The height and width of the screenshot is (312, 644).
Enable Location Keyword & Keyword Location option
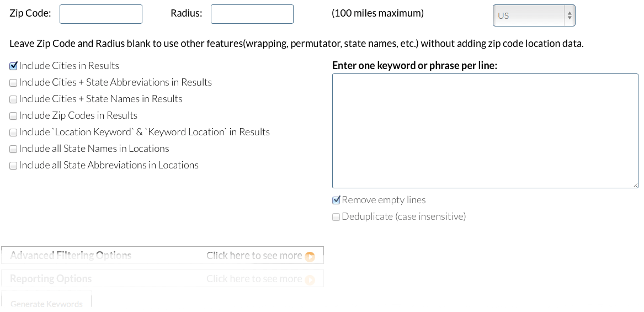coord(13,133)
